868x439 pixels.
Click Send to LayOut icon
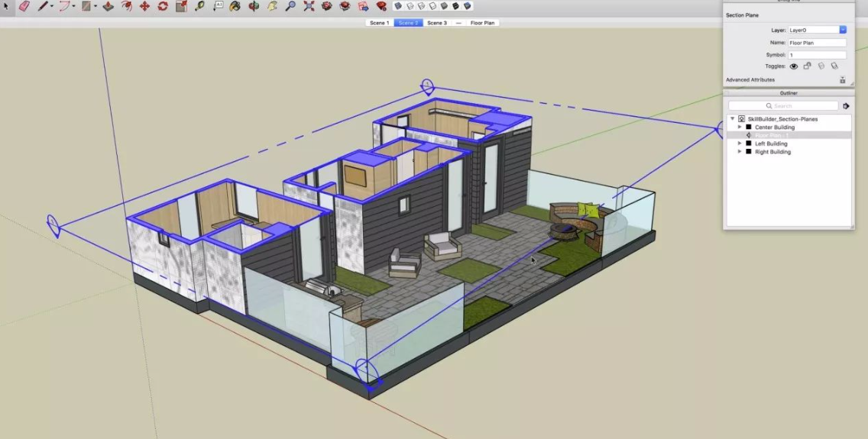pos(363,6)
